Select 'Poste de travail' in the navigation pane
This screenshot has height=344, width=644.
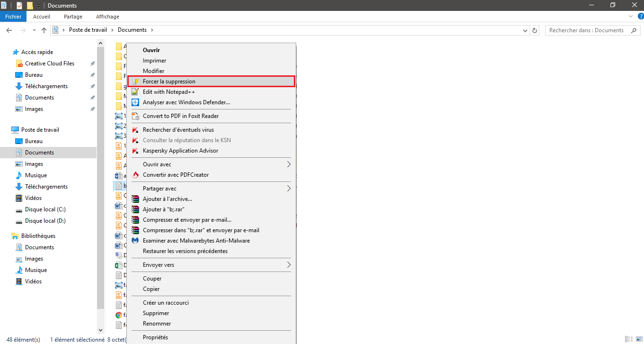(x=40, y=130)
